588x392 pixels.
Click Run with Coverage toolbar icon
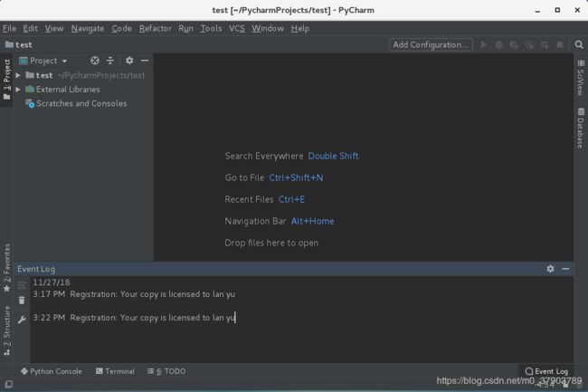tap(514, 45)
